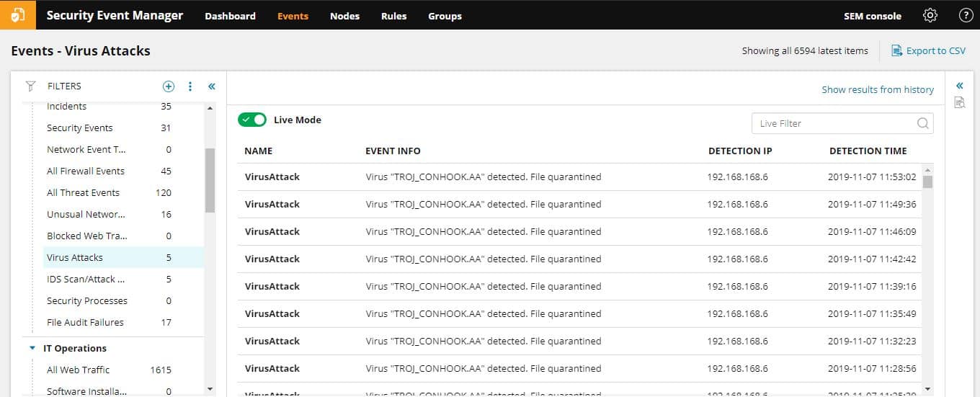Open filters options three-dot menu
Viewport: 980px width, 397px height.
pos(190,86)
